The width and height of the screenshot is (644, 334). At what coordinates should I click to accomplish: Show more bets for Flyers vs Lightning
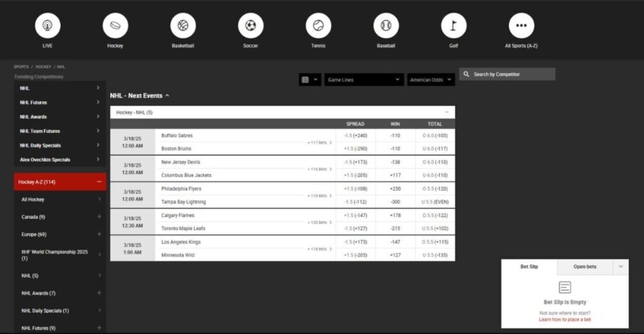coord(319,196)
